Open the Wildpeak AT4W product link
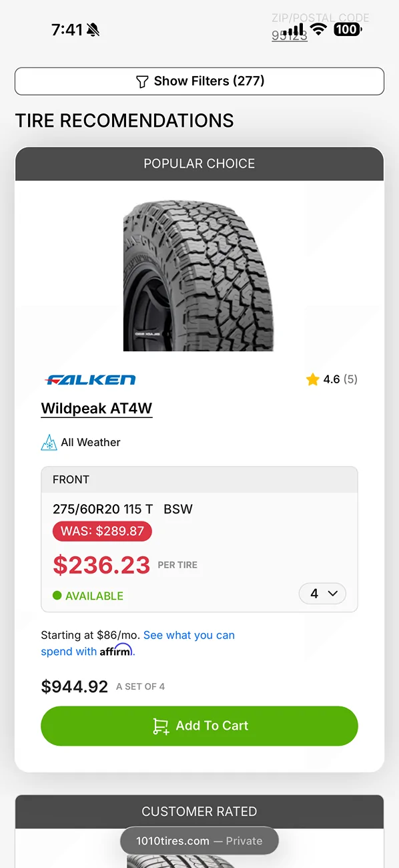Image resolution: width=399 pixels, height=868 pixels. click(x=96, y=408)
